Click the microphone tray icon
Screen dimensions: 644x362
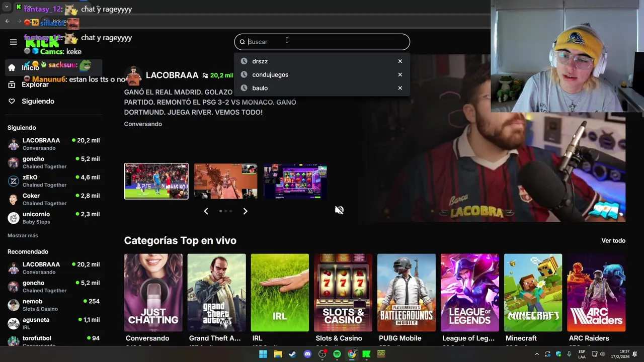(569, 354)
